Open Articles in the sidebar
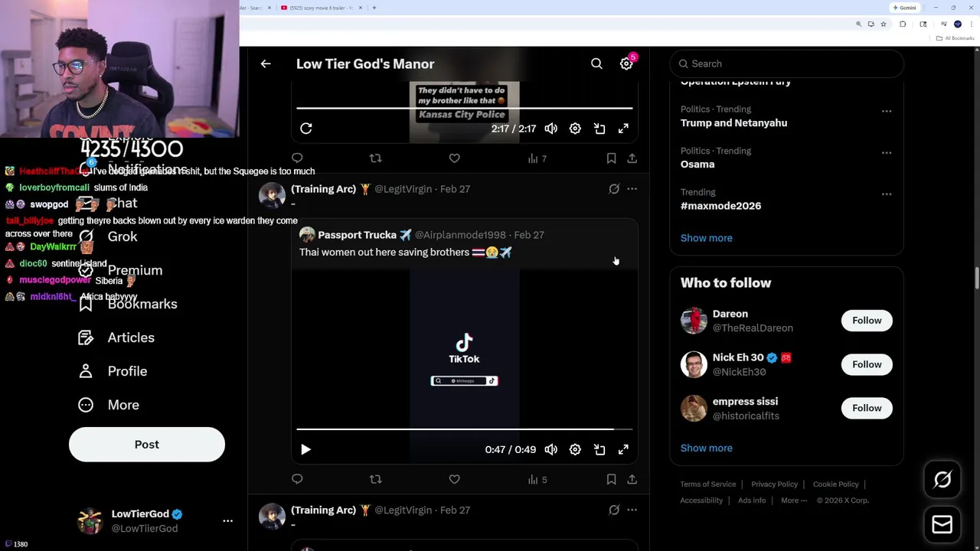 116,338
